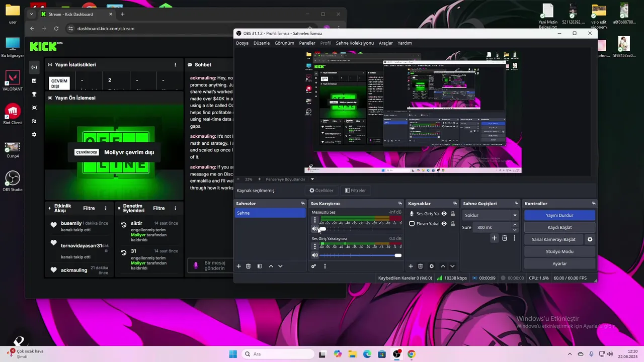Screen dimensions: 644x362
Task: Delete selected source in Kaynaklar panel
Action: [x=420, y=266]
